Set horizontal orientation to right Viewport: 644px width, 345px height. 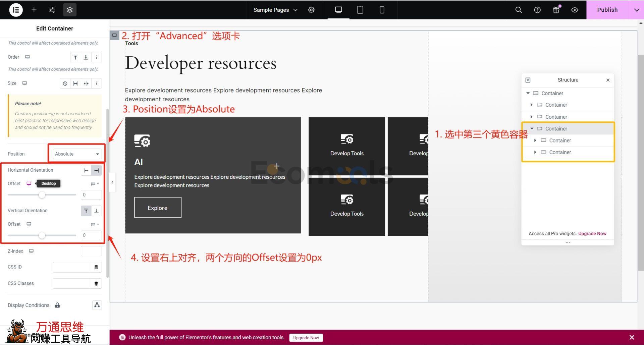[97, 170]
